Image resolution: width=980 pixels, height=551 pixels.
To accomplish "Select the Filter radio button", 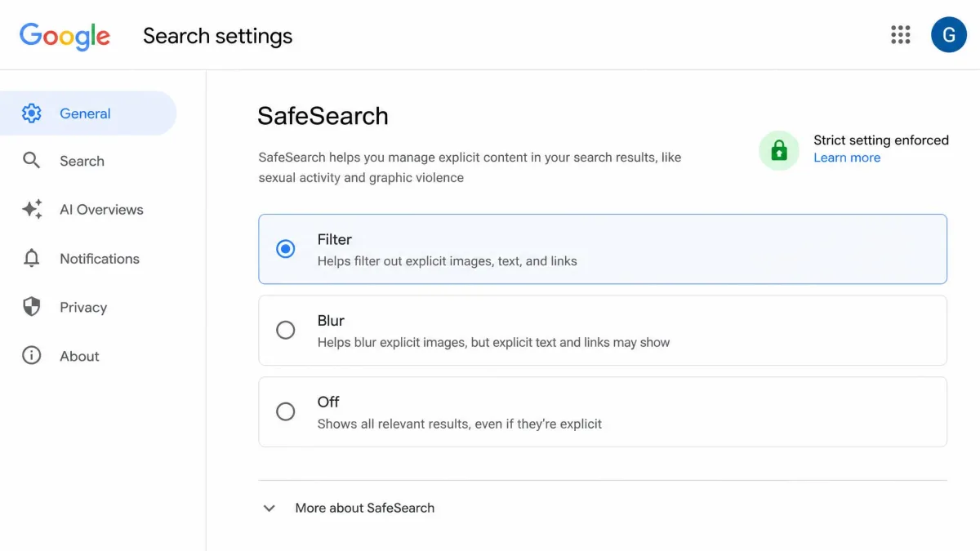I will pyautogui.click(x=285, y=249).
